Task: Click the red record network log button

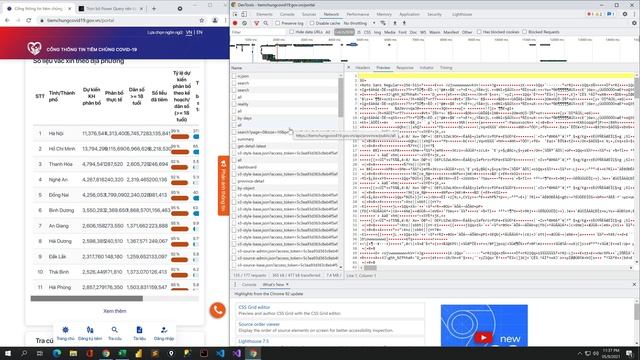Action: tap(235, 23)
